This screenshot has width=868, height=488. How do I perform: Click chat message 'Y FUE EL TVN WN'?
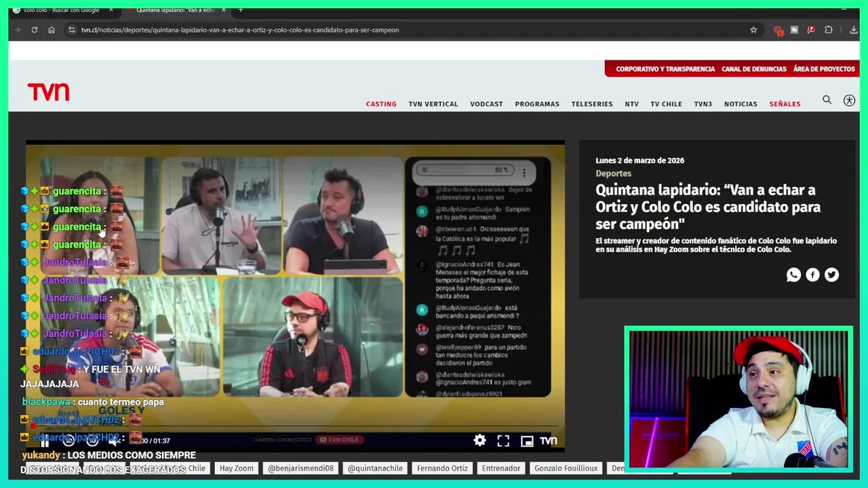(x=121, y=369)
